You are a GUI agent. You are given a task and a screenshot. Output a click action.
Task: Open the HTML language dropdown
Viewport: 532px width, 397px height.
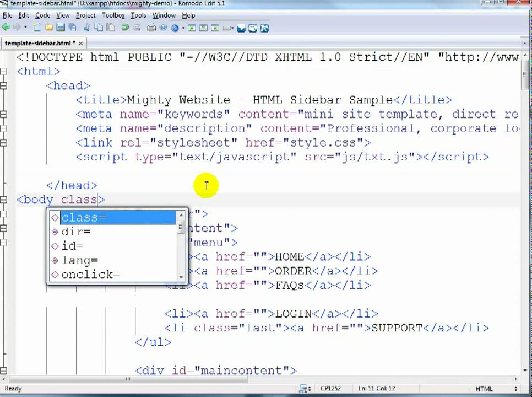point(496,389)
